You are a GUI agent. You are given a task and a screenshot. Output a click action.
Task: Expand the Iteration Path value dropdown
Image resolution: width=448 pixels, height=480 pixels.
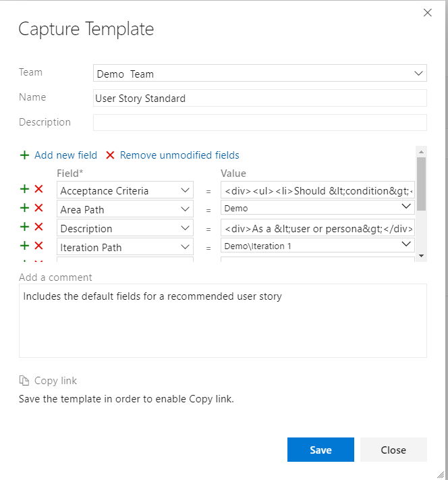pyautogui.click(x=406, y=244)
